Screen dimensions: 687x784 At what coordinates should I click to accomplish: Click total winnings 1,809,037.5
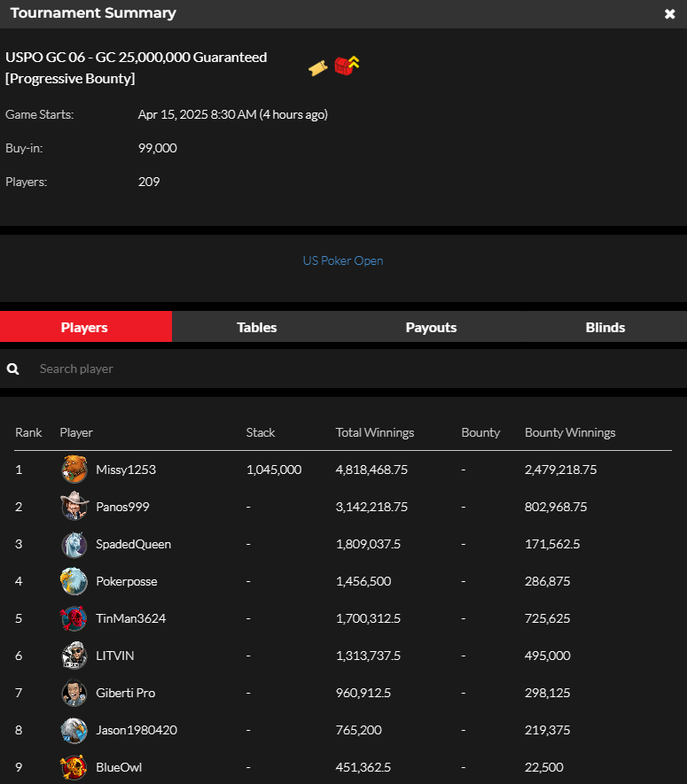pyautogui.click(x=368, y=544)
